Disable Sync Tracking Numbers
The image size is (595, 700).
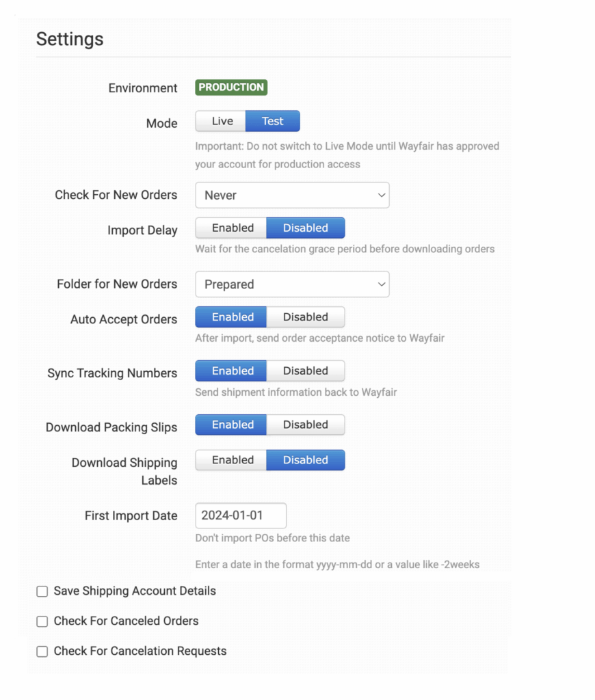tap(305, 371)
